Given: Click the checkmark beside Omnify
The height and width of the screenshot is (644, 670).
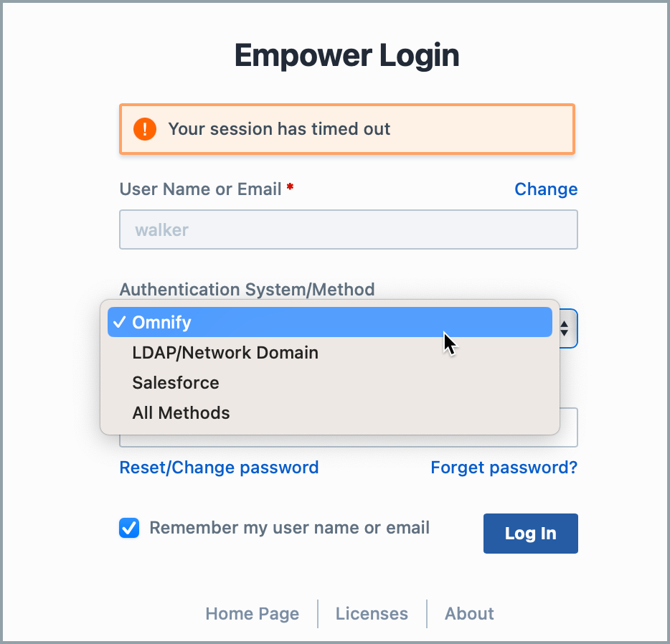Looking at the screenshot, I should click(x=118, y=322).
